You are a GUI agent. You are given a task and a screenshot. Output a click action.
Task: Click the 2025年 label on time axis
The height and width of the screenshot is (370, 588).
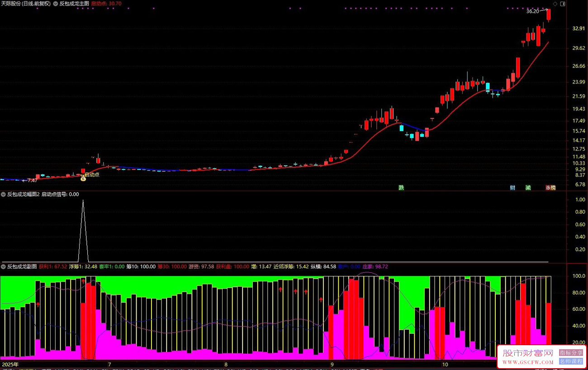(10, 364)
